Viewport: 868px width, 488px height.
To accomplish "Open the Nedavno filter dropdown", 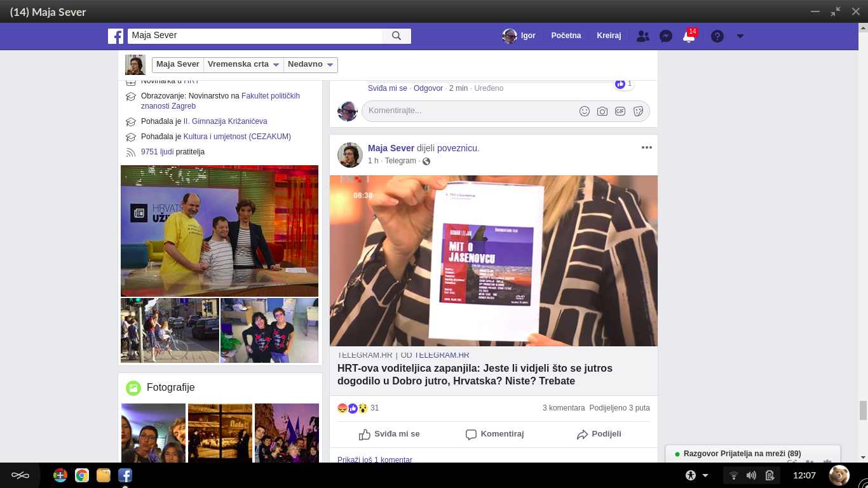I will (311, 64).
